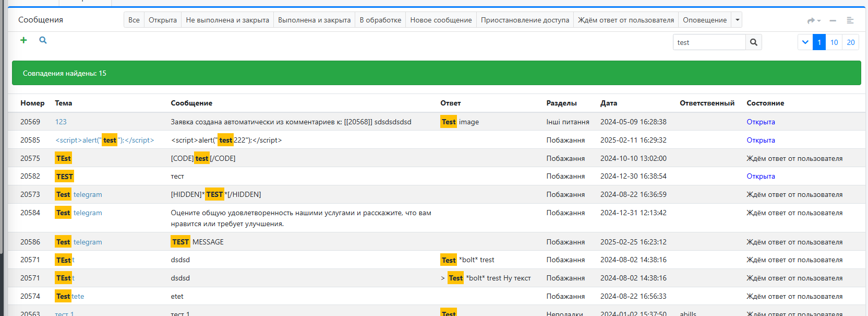868x316 pixels.
Task: Open "Test telegram" topic of ticket 20584
Action: [79, 213]
